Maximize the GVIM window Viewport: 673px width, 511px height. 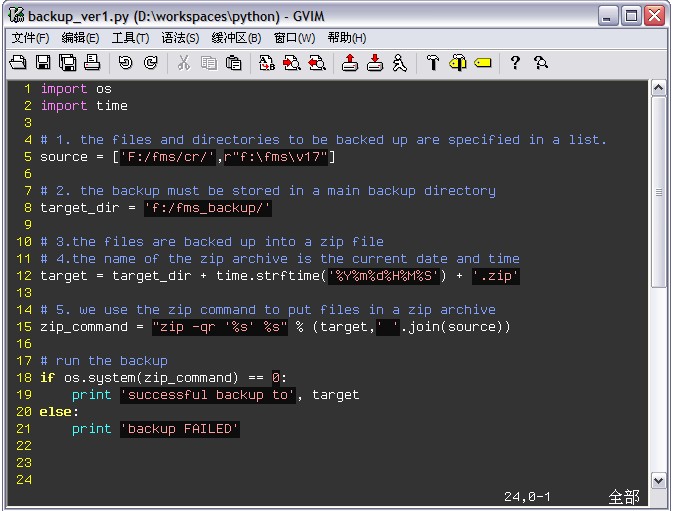click(x=631, y=16)
